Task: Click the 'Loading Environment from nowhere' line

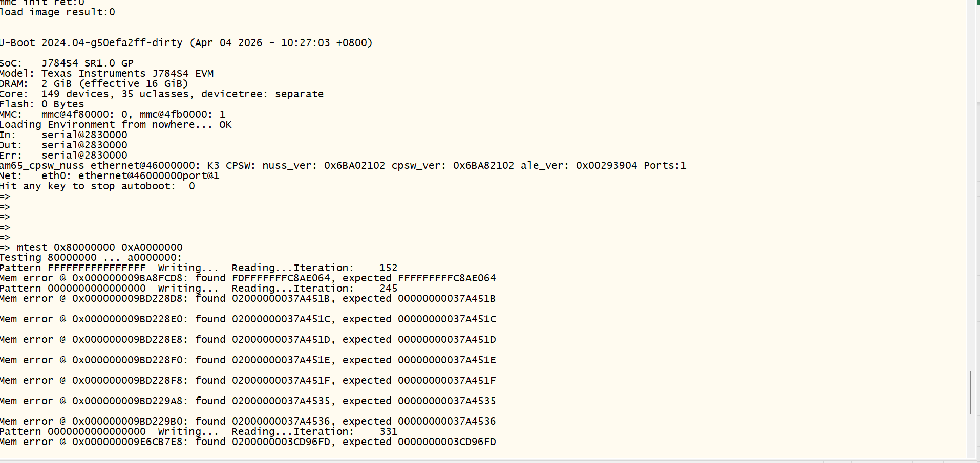Action: pos(116,124)
